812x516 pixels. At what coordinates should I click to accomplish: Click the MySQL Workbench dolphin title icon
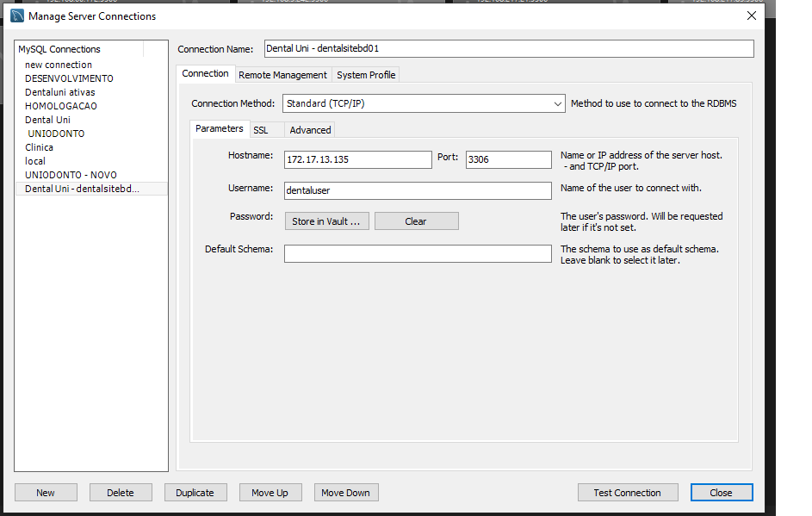coord(16,16)
